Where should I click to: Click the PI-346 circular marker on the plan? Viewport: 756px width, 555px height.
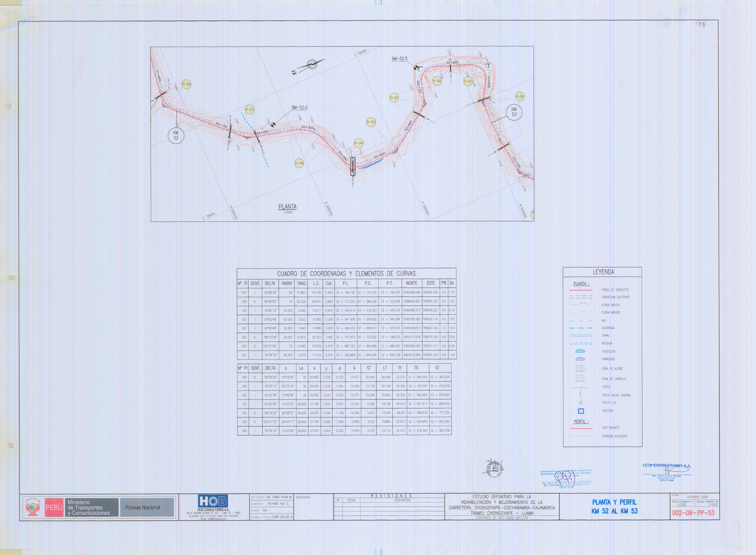click(x=187, y=84)
